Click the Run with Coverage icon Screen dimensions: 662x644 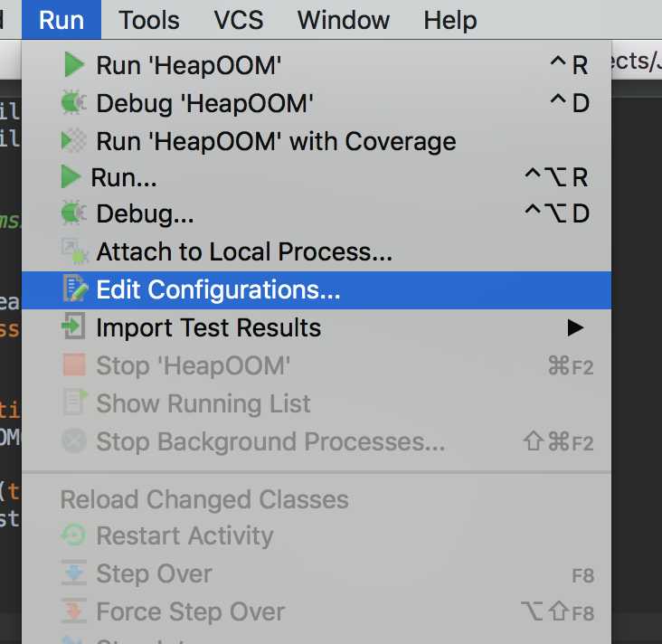coord(73,140)
